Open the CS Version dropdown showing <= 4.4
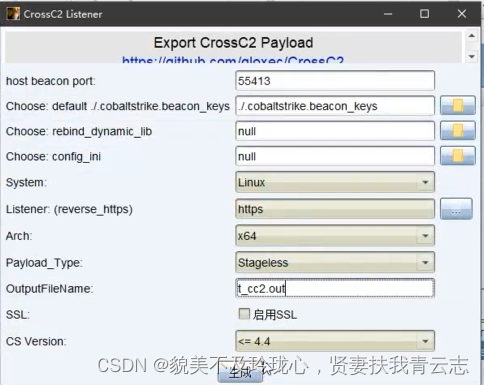484x385 pixels. pyautogui.click(x=335, y=341)
